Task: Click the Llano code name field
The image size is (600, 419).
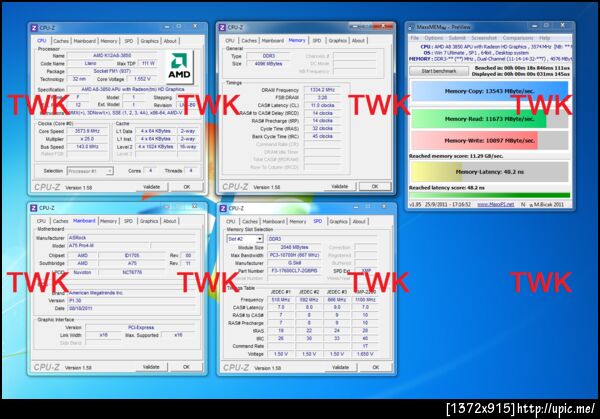Action: point(90,64)
